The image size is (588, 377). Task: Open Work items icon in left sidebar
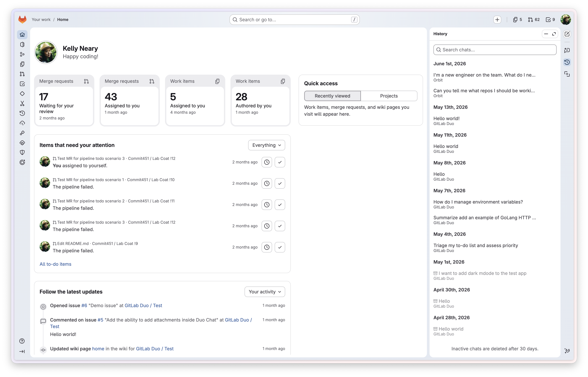(22, 64)
